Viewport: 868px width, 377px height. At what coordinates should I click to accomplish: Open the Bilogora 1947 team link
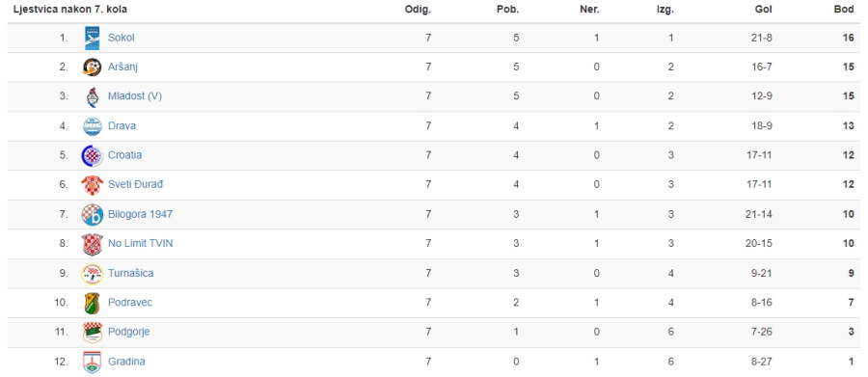[140, 214]
